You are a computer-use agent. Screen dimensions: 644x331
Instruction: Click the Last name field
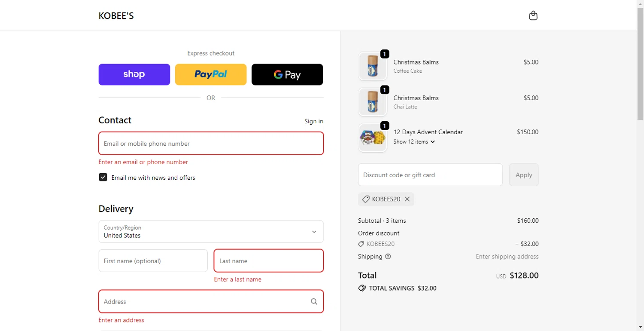point(269,261)
